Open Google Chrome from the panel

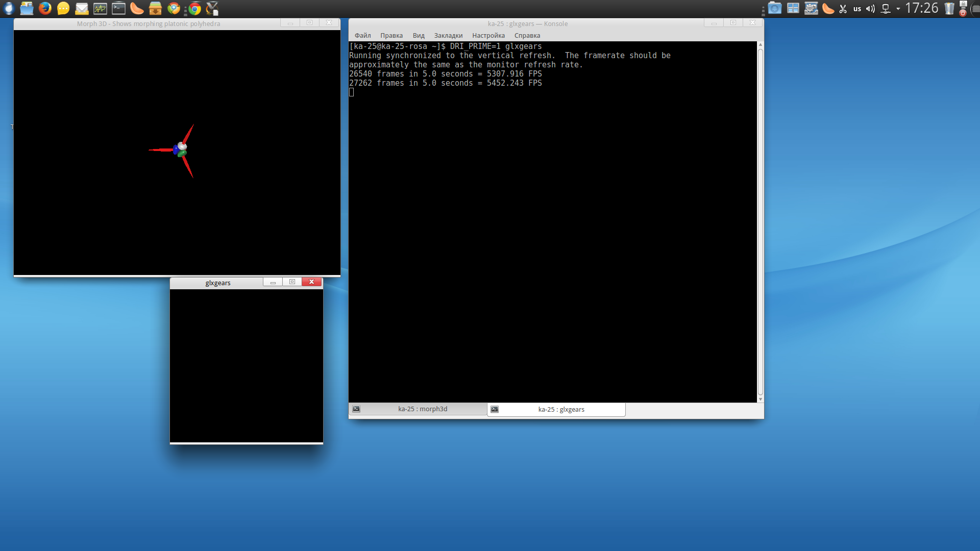[x=194, y=8]
